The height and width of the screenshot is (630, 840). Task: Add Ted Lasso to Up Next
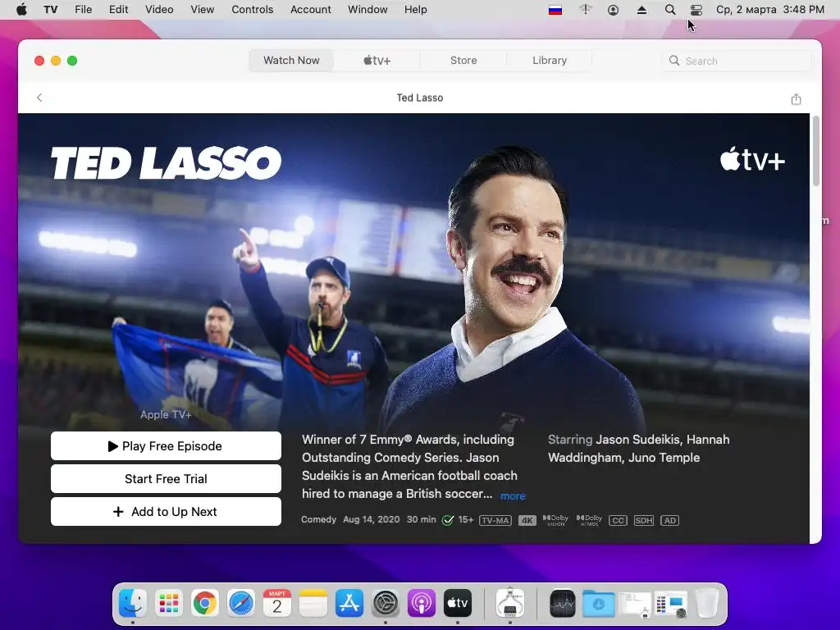click(166, 512)
